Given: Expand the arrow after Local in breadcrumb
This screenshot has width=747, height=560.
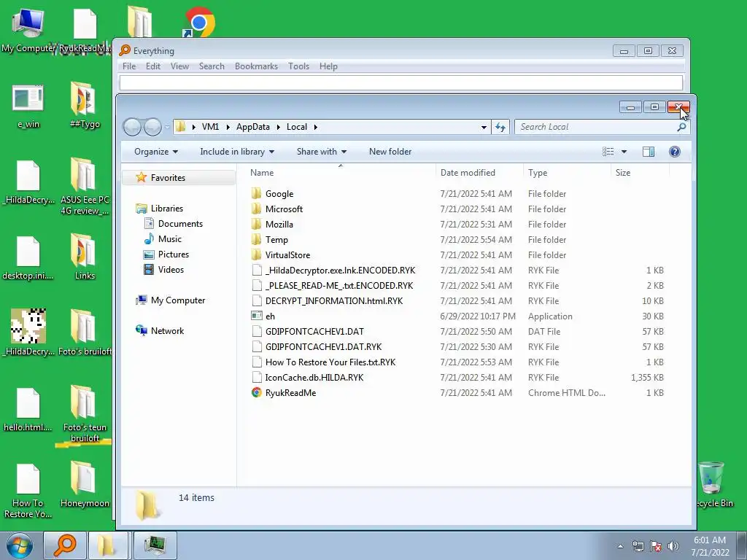Looking at the screenshot, I should (x=315, y=127).
